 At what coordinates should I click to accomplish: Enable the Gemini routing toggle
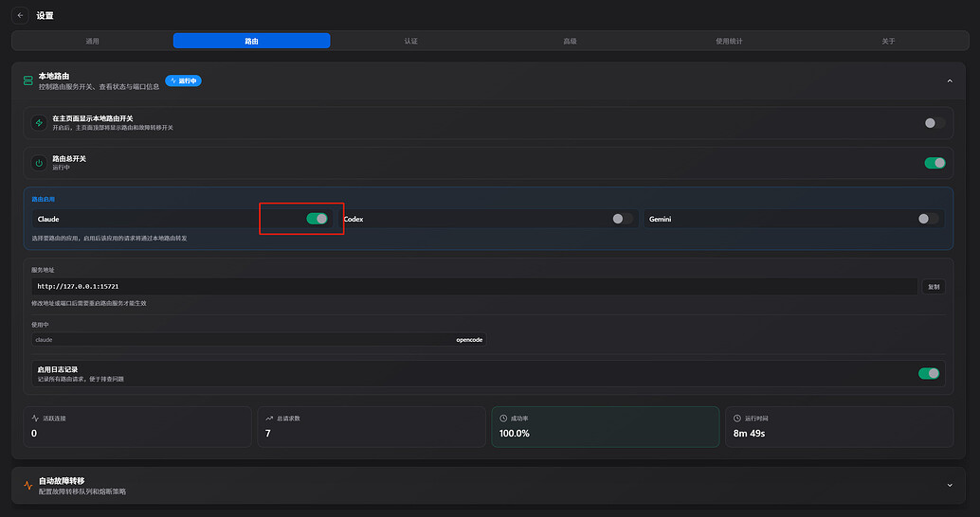(928, 219)
